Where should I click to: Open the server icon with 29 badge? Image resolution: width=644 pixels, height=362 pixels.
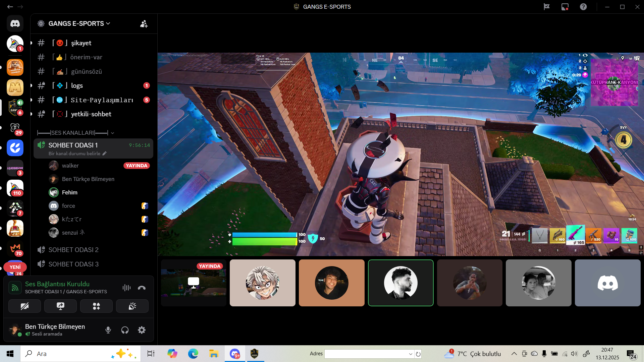pyautogui.click(x=15, y=128)
